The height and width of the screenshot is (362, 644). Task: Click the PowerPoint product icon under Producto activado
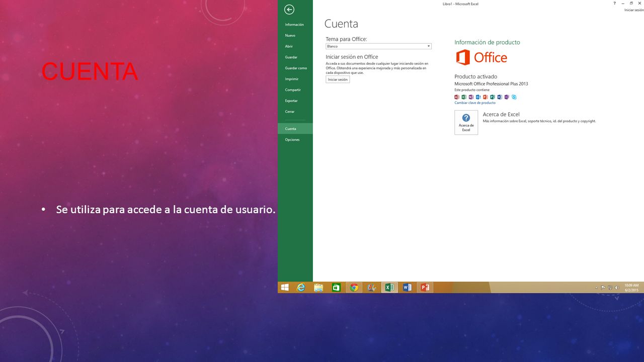coord(486,97)
